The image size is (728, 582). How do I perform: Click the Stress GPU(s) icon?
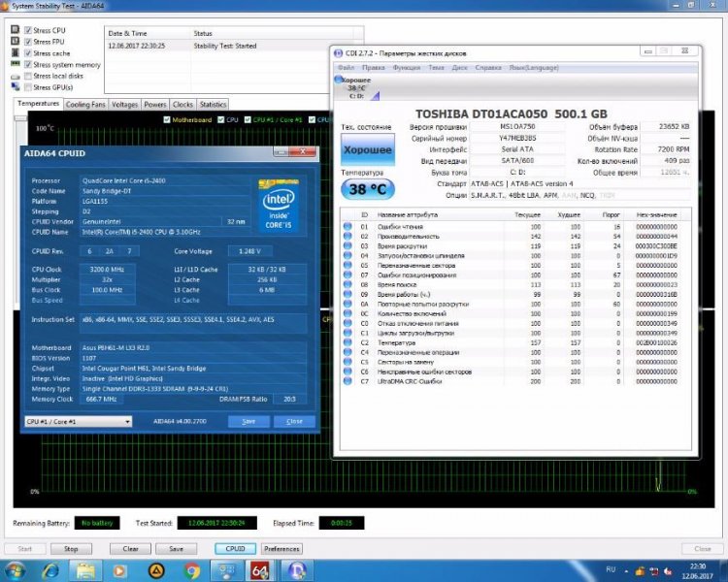16,86
